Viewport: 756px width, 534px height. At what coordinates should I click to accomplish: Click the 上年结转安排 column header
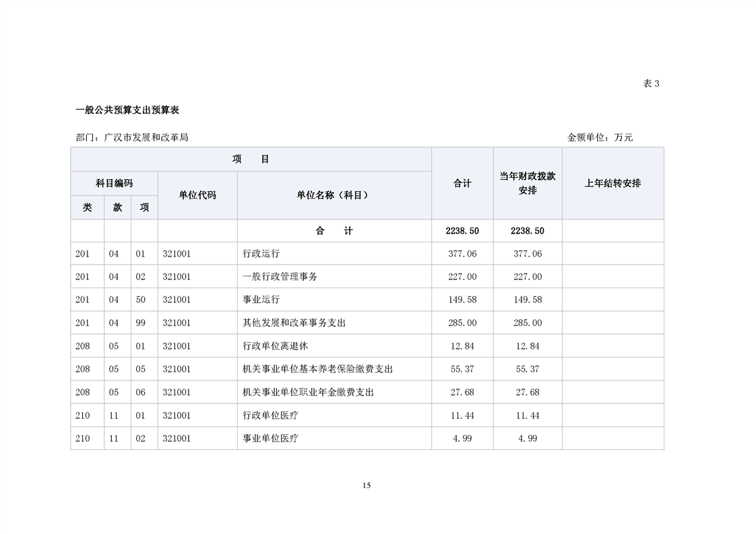coord(612,183)
